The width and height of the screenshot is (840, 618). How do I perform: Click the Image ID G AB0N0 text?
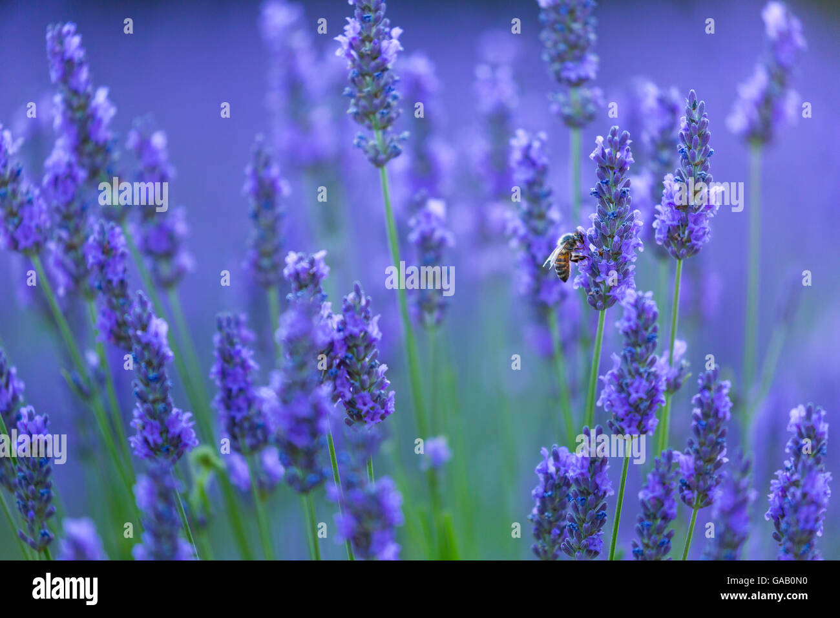point(766,581)
